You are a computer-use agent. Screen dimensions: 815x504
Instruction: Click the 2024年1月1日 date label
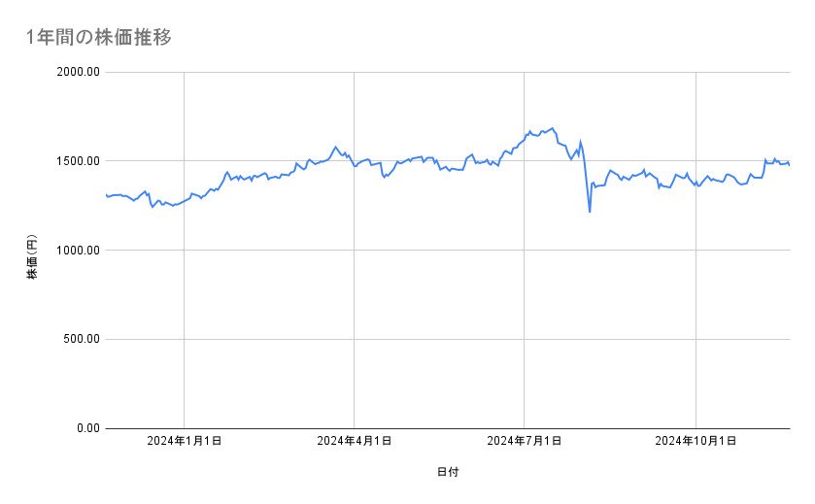pyautogui.click(x=185, y=442)
